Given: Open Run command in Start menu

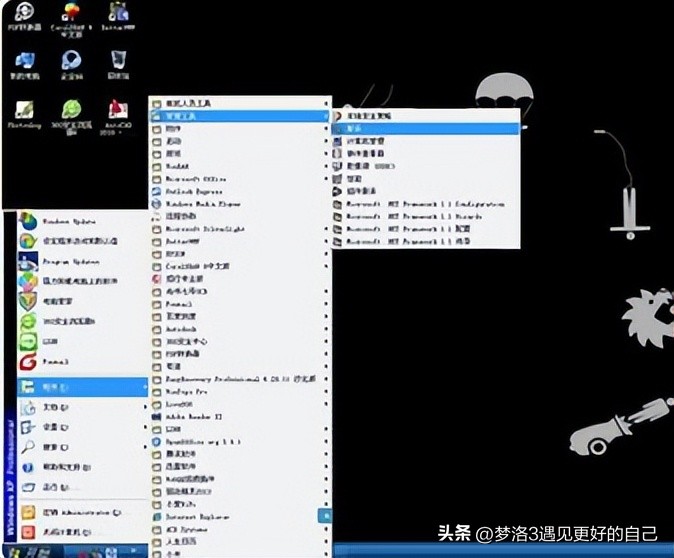Looking at the screenshot, I should click(82, 487).
